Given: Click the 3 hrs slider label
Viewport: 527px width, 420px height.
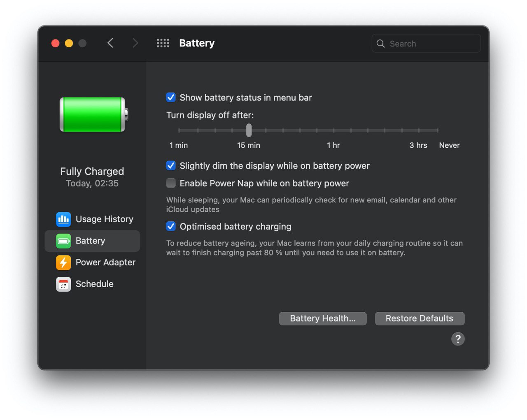Looking at the screenshot, I should (418, 145).
